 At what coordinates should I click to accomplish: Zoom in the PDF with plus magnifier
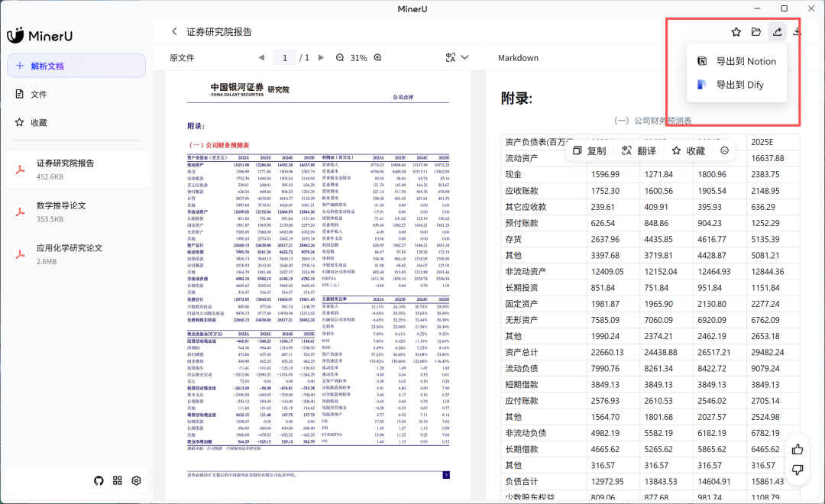tap(377, 58)
